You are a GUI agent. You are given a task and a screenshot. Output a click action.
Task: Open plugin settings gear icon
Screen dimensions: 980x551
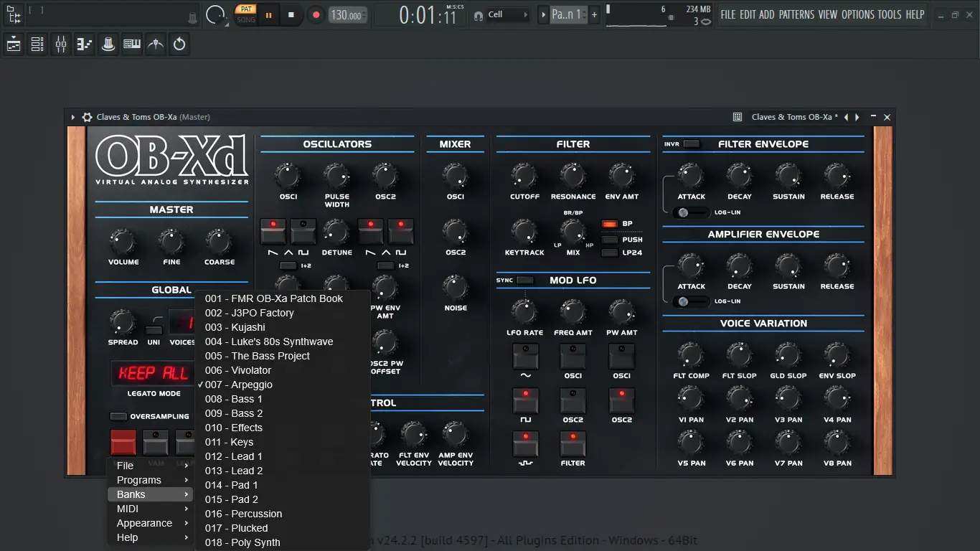[x=87, y=117]
